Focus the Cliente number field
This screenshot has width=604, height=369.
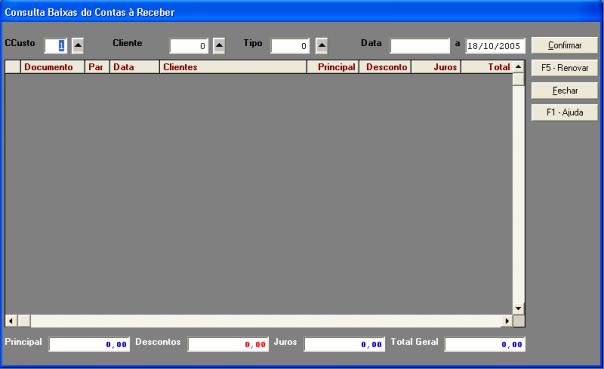[x=189, y=46]
